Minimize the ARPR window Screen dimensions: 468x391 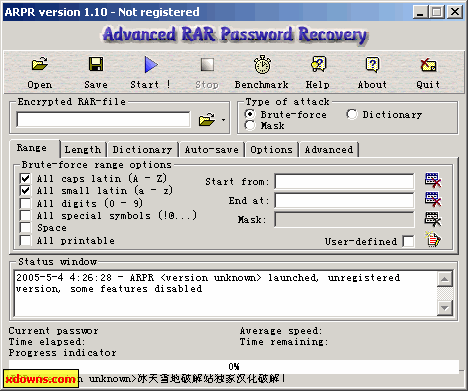419,12
